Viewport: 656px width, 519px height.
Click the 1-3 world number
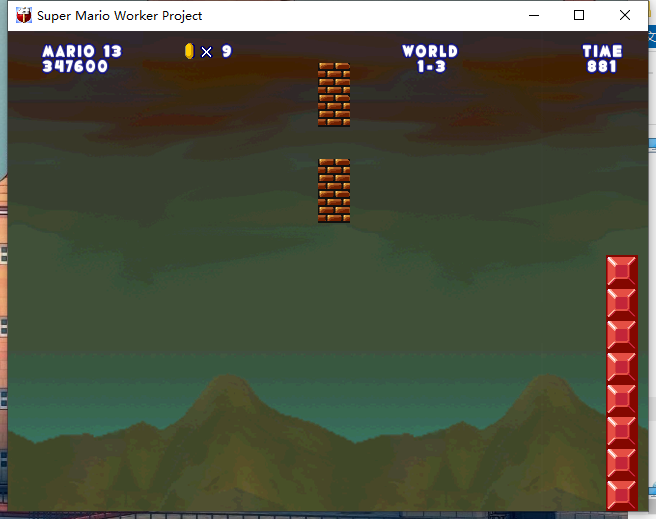[431, 66]
